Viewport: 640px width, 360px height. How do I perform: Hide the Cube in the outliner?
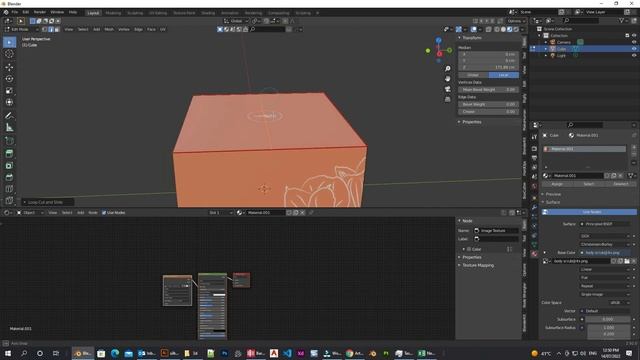pos(634,49)
